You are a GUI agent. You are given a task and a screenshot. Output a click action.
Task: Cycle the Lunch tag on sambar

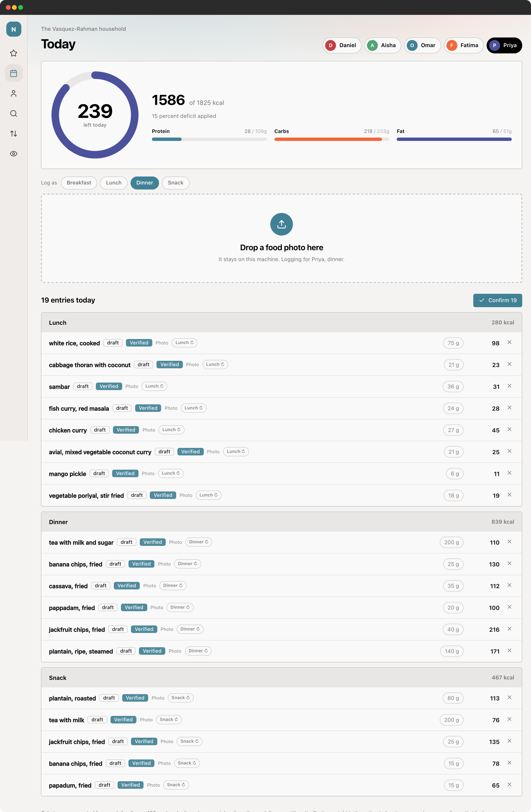click(154, 386)
